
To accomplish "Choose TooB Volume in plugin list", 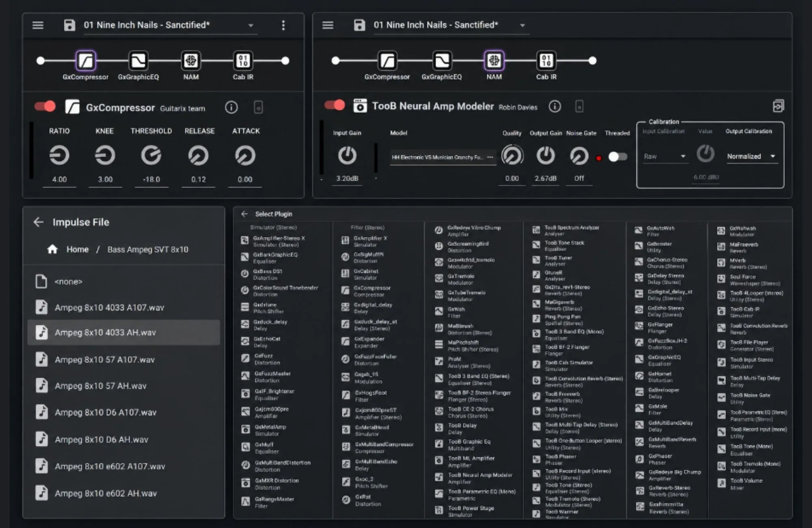I will [741, 484].
